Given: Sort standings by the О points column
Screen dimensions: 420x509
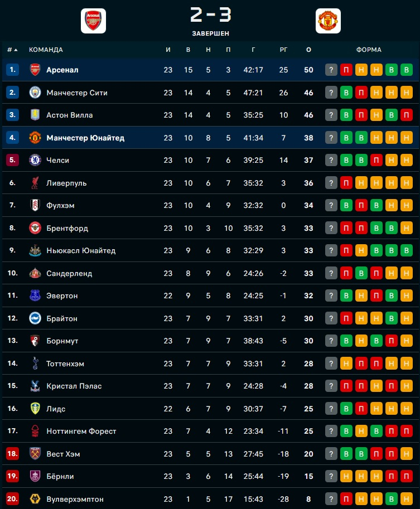Looking at the screenshot, I should point(308,50).
